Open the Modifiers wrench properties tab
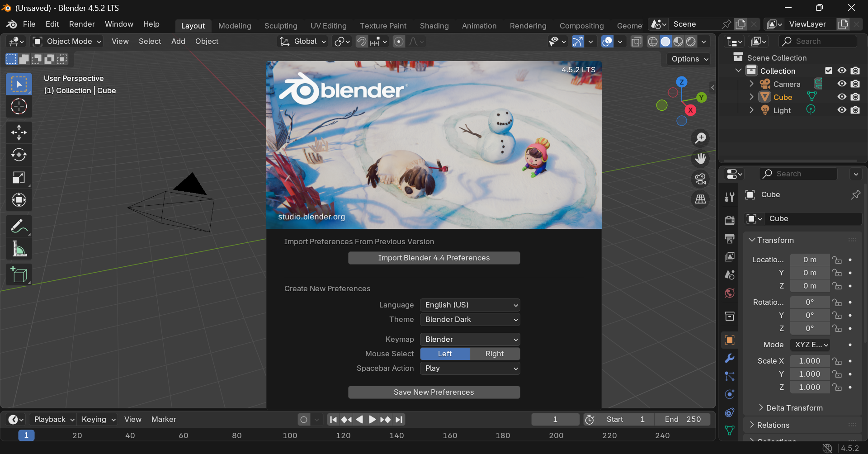 point(729,359)
